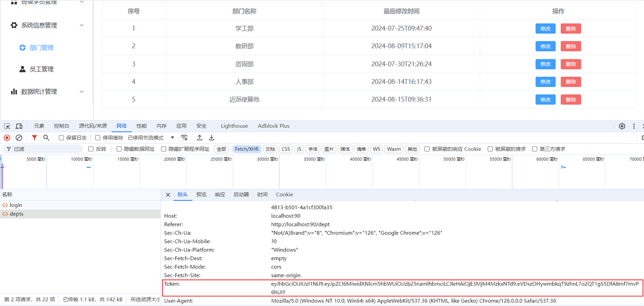Check 隐藏扩展程序网址 option

pyautogui.click(x=164, y=149)
